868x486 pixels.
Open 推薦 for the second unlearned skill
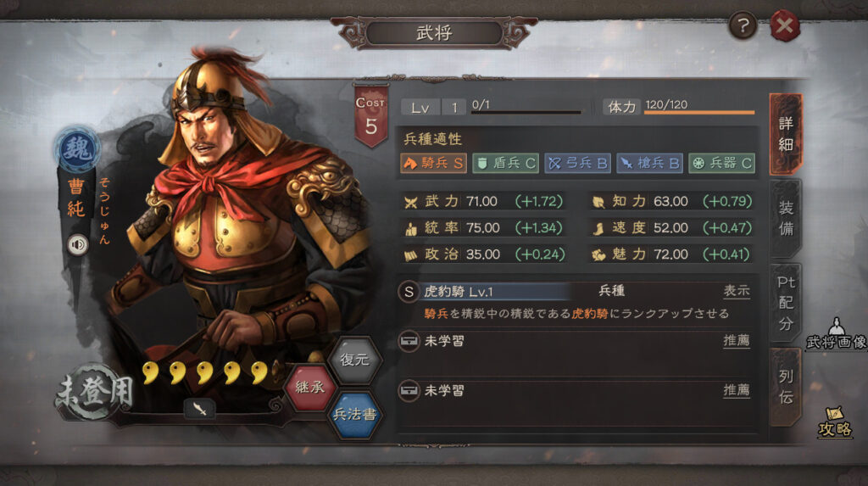pos(737,390)
